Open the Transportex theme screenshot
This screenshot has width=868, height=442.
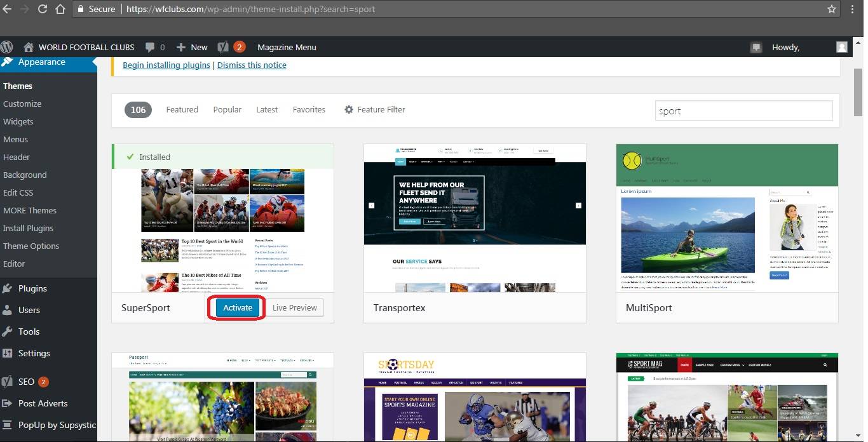tap(475, 218)
